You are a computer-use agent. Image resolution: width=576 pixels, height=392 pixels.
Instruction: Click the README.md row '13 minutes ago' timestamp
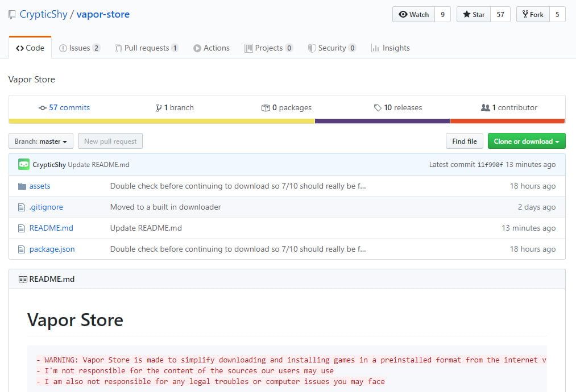(x=529, y=228)
